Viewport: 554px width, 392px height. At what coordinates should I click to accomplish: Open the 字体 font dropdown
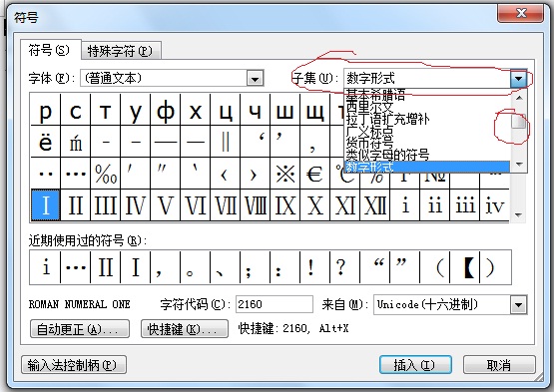[256, 79]
